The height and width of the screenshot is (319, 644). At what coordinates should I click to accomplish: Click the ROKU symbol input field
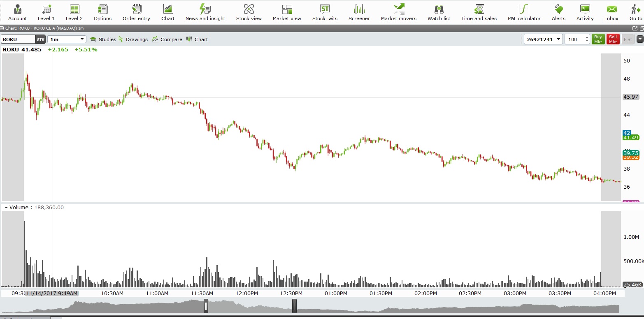18,39
